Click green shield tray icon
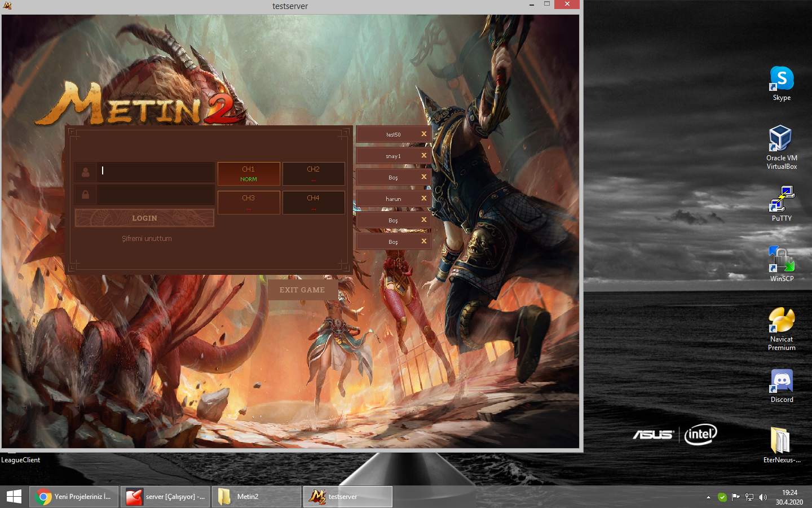This screenshot has height=508, width=812. (722, 497)
